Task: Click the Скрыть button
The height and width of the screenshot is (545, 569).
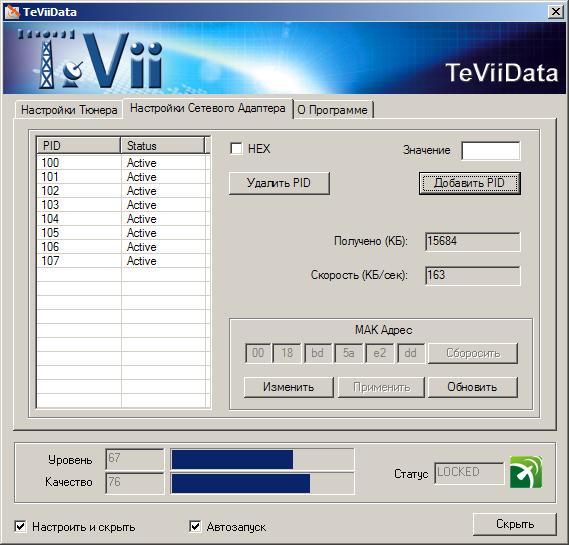Action: point(515,524)
